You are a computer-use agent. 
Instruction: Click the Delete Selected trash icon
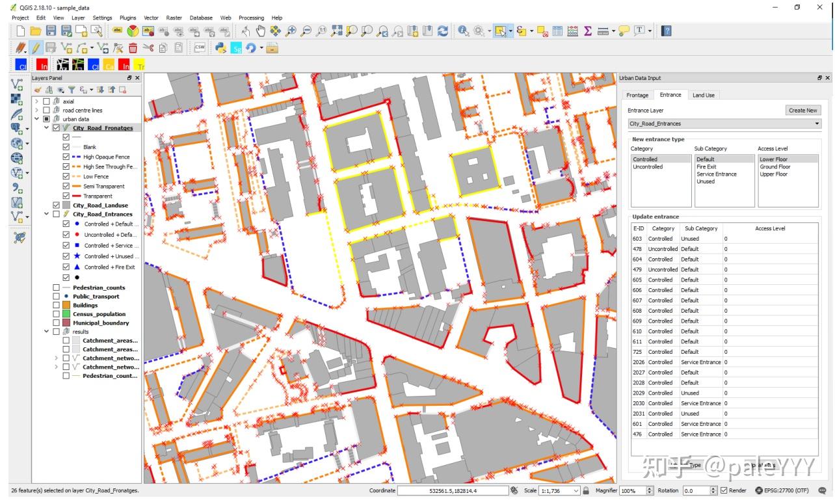[x=133, y=47]
